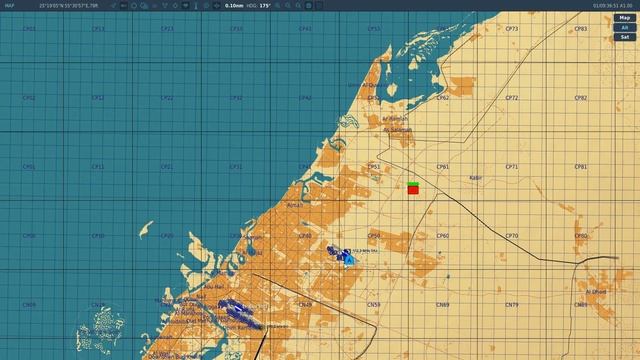
Task: Switch to the Sat view mode
Action: (x=624, y=37)
